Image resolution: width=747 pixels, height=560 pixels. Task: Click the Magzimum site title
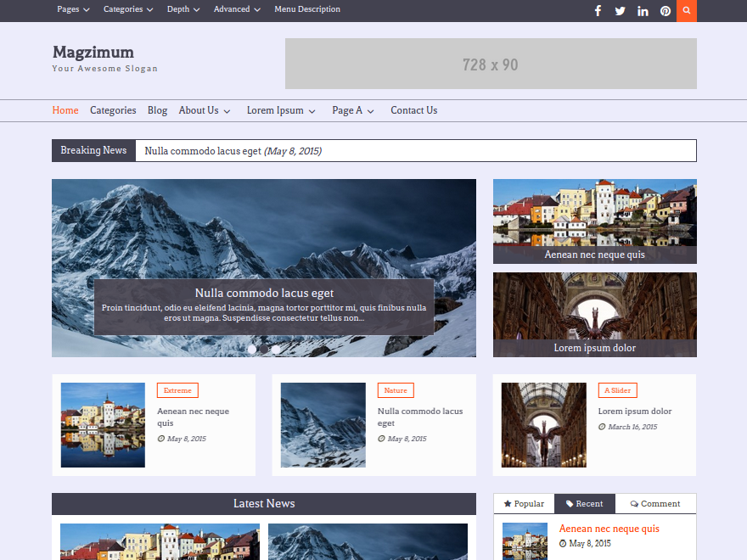pos(93,52)
